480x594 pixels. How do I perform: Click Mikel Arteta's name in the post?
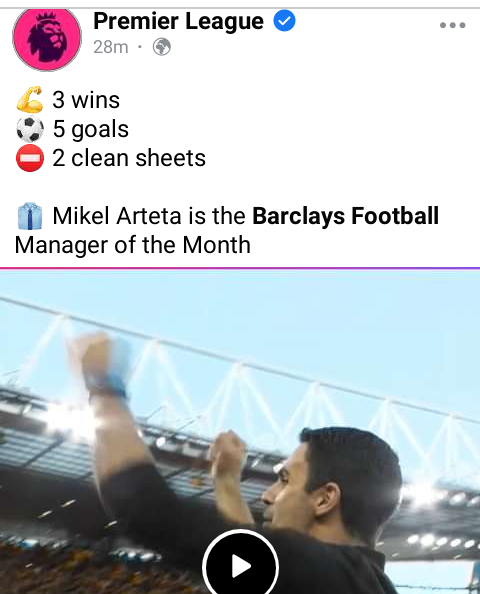click(117, 216)
